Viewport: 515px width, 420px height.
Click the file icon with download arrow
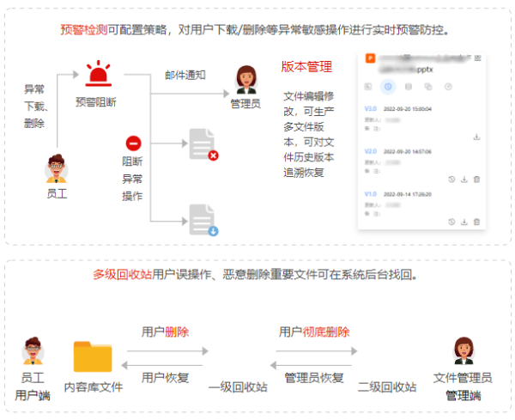tap(203, 220)
